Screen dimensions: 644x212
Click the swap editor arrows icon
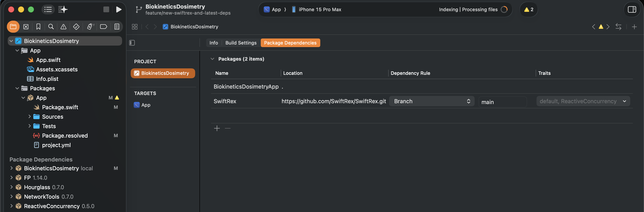[x=618, y=27]
